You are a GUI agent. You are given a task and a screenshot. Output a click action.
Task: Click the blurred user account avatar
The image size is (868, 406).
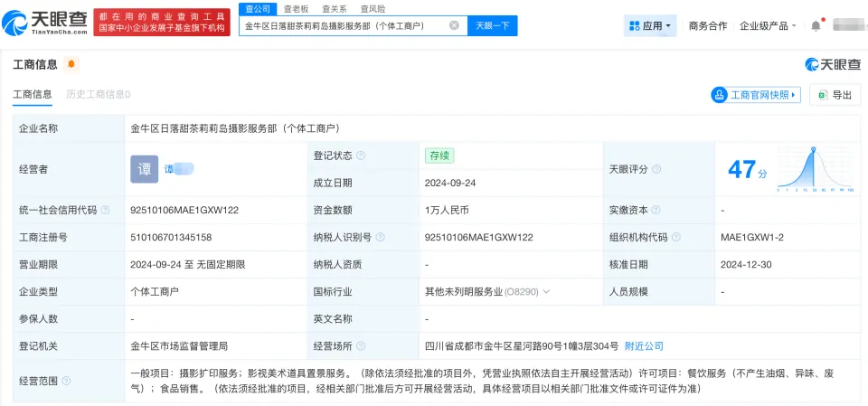click(847, 25)
